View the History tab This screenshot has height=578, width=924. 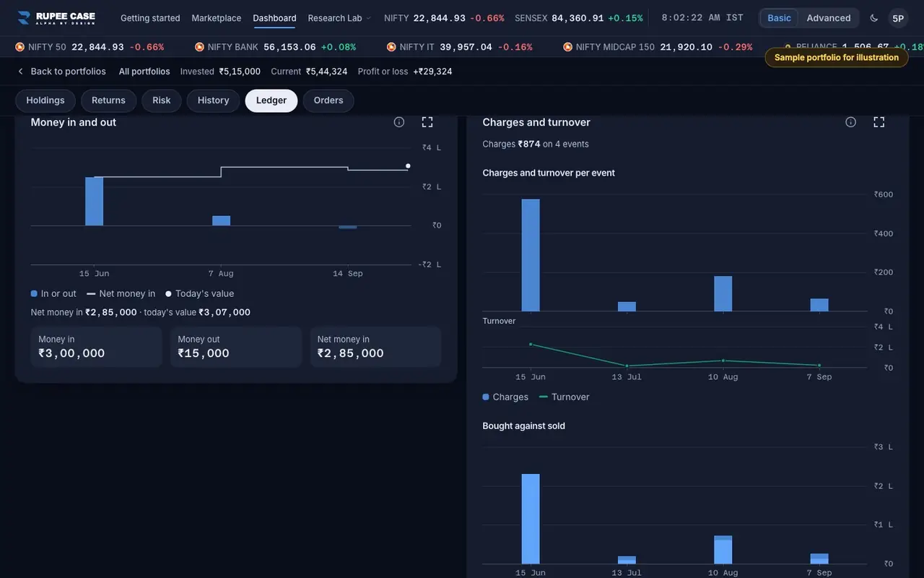click(213, 100)
